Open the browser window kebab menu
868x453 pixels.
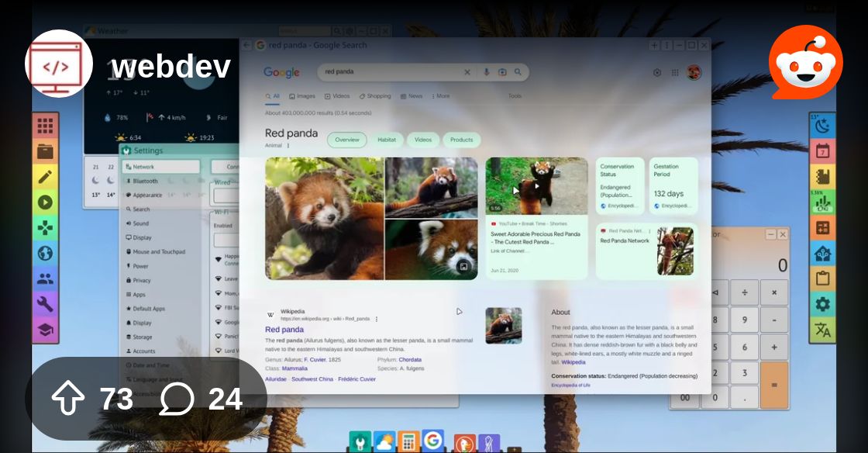tap(667, 46)
